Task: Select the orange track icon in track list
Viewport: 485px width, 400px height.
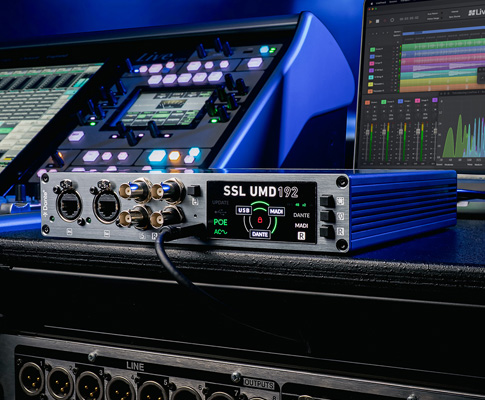Action: 370,91
